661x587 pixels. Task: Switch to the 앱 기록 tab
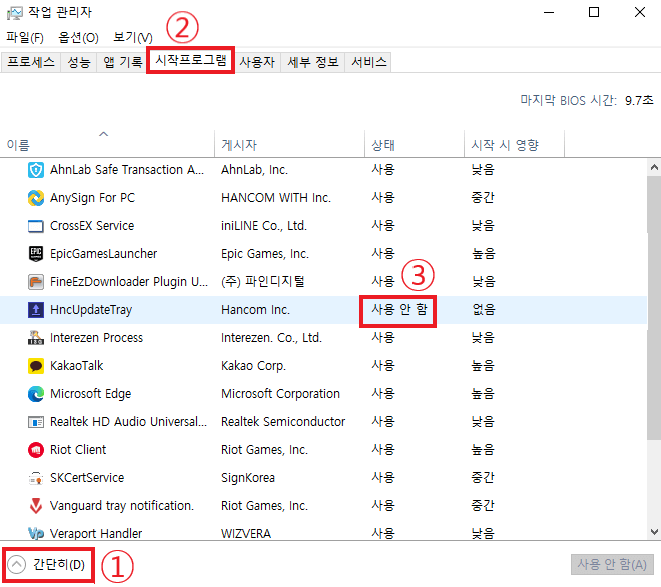click(123, 62)
